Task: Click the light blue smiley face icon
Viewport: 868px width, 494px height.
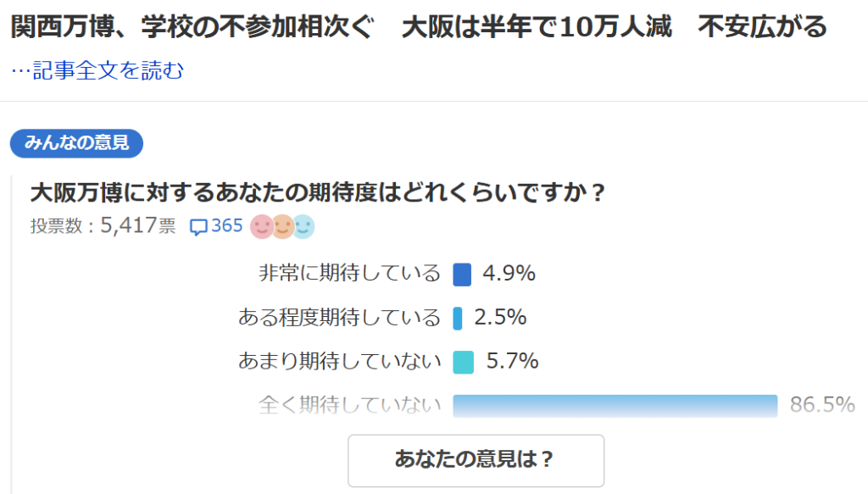Action: click(x=303, y=227)
